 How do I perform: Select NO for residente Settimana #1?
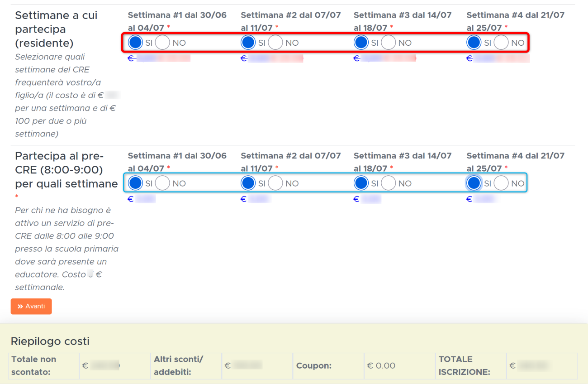[162, 43]
